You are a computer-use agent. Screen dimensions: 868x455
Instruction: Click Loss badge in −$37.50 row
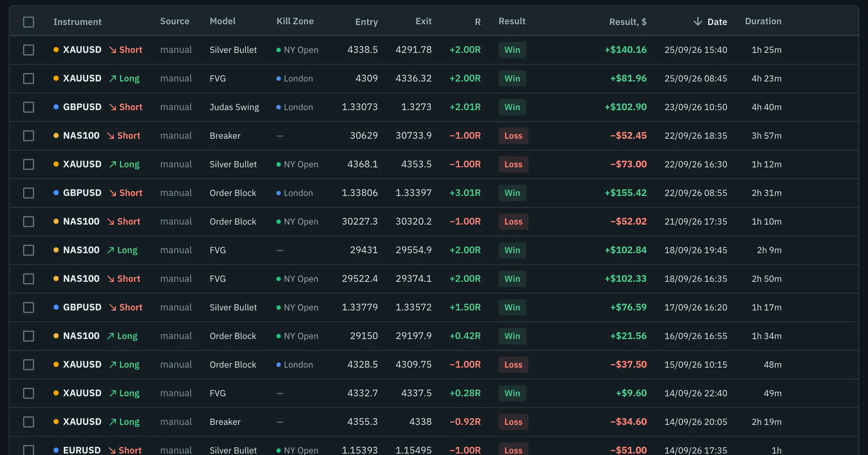pos(513,365)
